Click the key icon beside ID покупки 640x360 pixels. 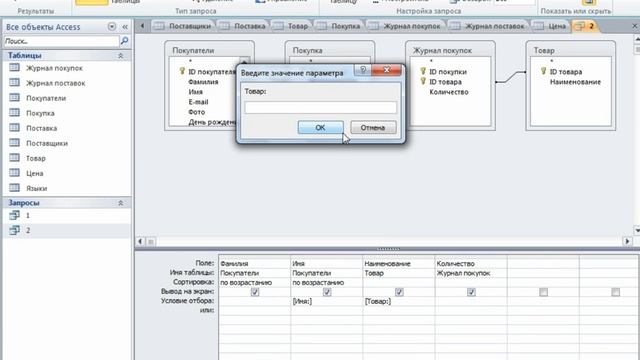(423, 71)
